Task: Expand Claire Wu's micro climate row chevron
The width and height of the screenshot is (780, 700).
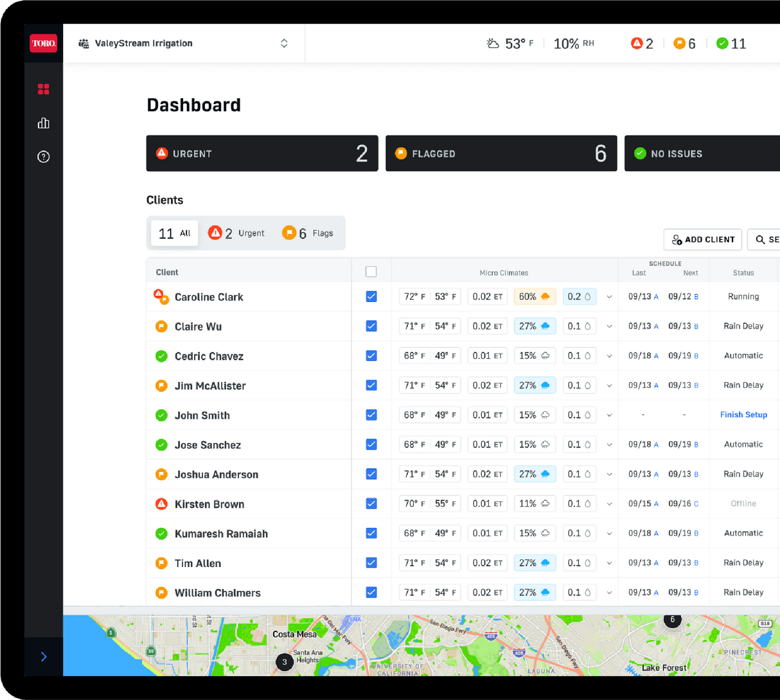Action: point(609,326)
